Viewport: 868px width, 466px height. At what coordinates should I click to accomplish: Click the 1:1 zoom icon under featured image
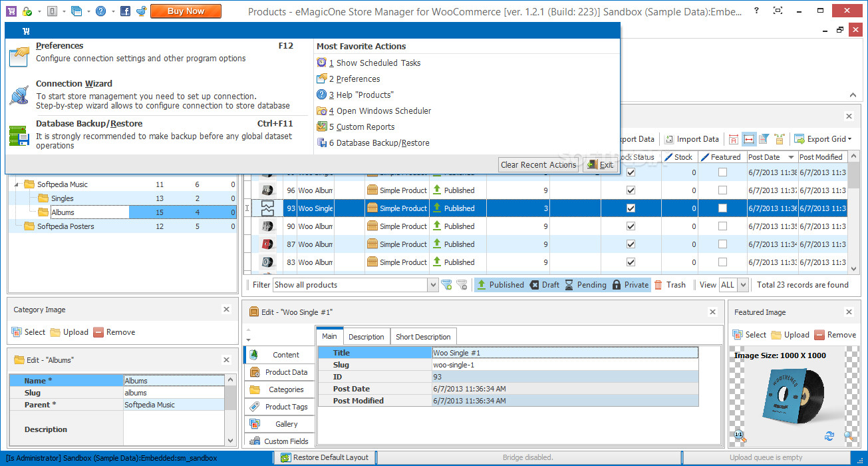740,437
